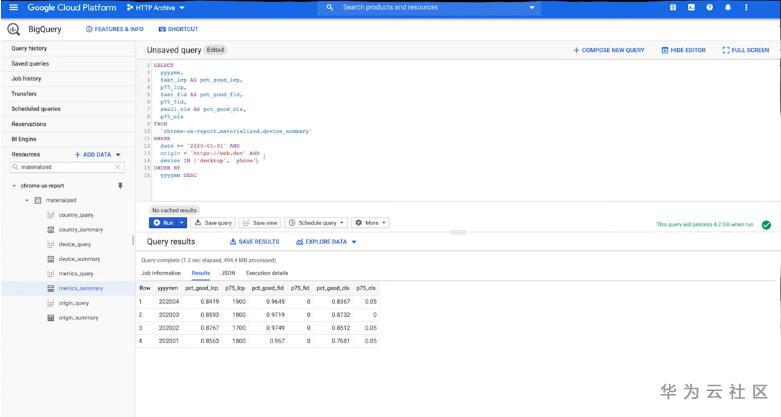Open the Schedule query dropdown
Image resolution: width=781 pixels, height=417 pixels.
coord(316,223)
